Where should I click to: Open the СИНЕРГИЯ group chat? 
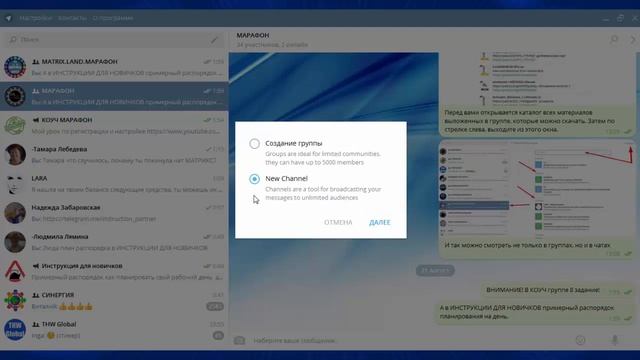tap(114, 300)
